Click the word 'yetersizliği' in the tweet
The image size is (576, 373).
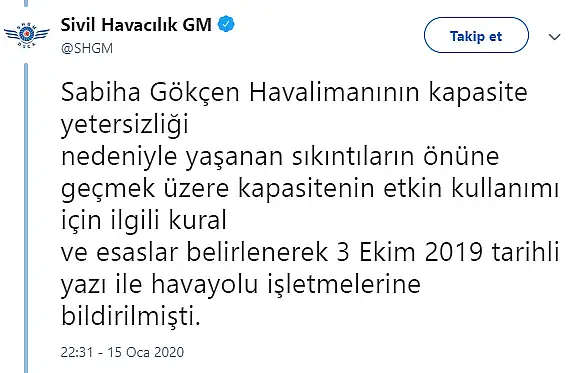125,125
